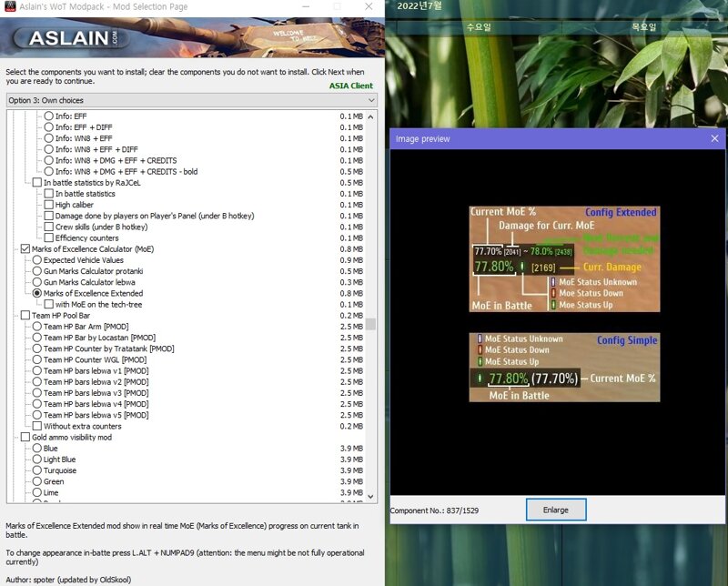
Task: Click the 수요일 column in the calendar window
Action: [479, 27]
